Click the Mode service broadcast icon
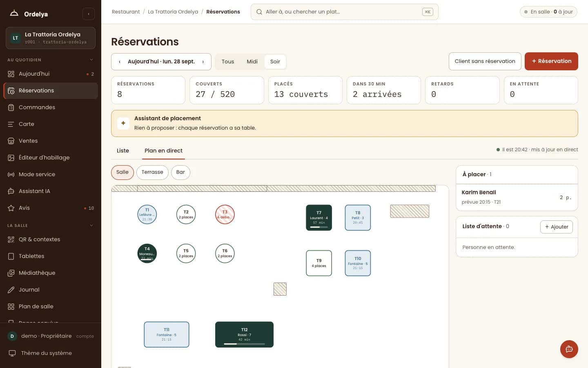Viewport: 588px width, 368px height. coord(11,175)
